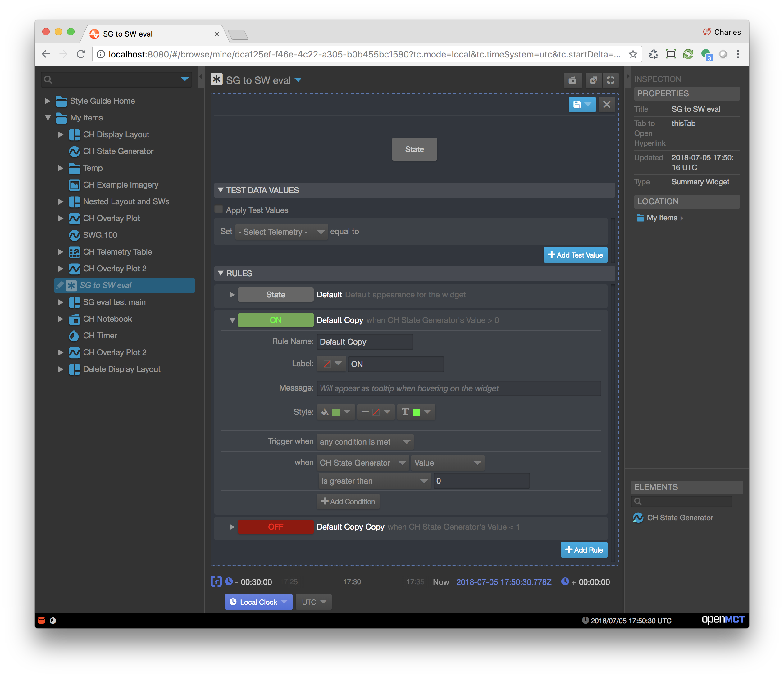This screenshot has width=784, height=678.
Task: Click the Add Test Value button
Action: click(575, 255)
